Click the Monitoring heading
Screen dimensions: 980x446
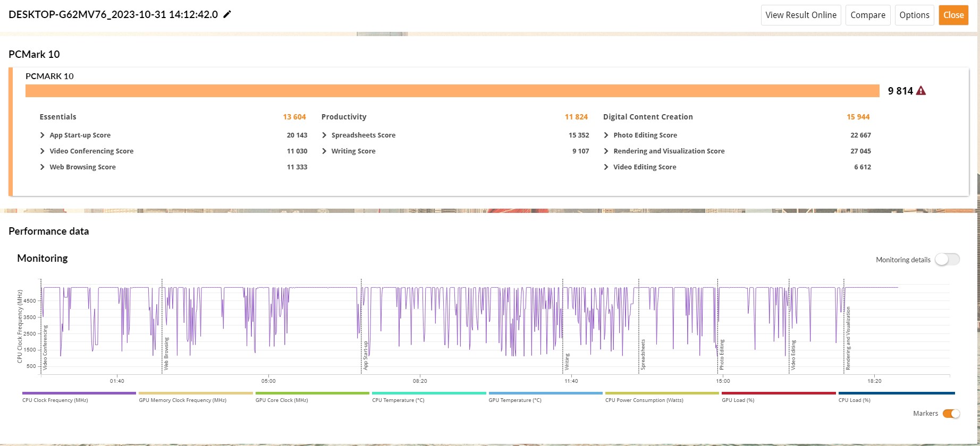click(43, 259)
